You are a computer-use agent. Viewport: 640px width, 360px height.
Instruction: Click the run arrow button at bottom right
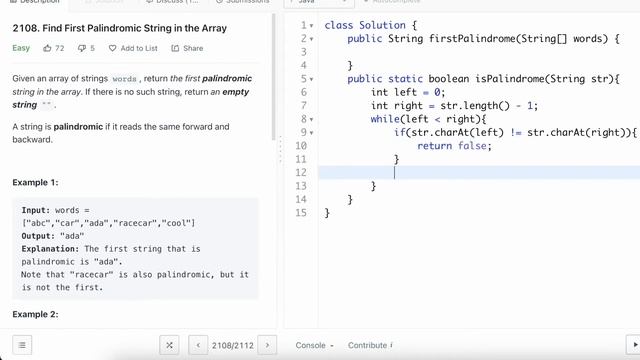(x=634, y=345)
